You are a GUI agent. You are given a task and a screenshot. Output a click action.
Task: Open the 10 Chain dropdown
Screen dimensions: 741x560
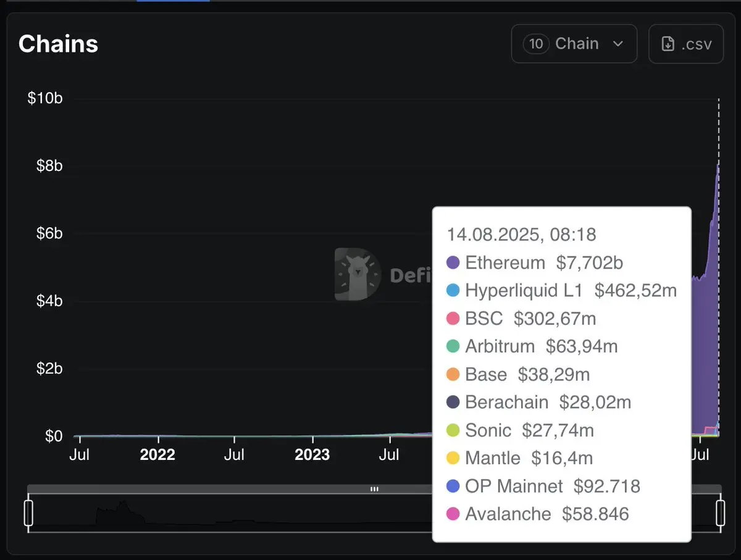tap(574, 44)
